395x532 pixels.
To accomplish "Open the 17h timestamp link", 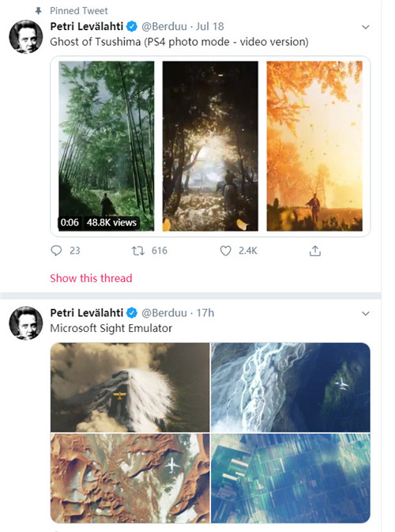I will click(x=205, y=313).
